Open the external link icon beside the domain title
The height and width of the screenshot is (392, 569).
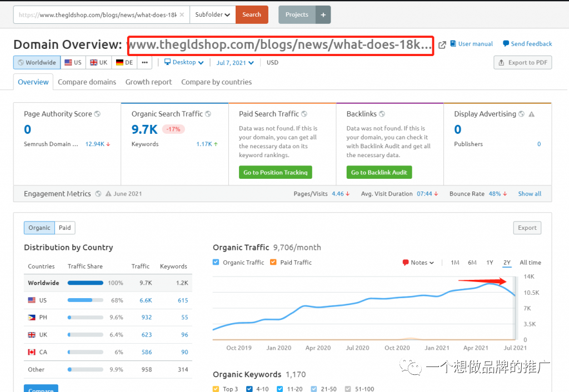[x=442, y=44]
